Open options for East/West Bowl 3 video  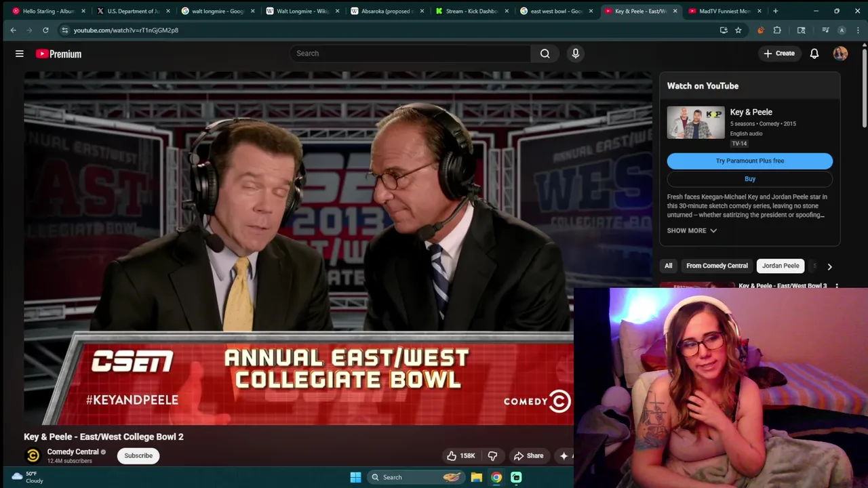[837, 286]
